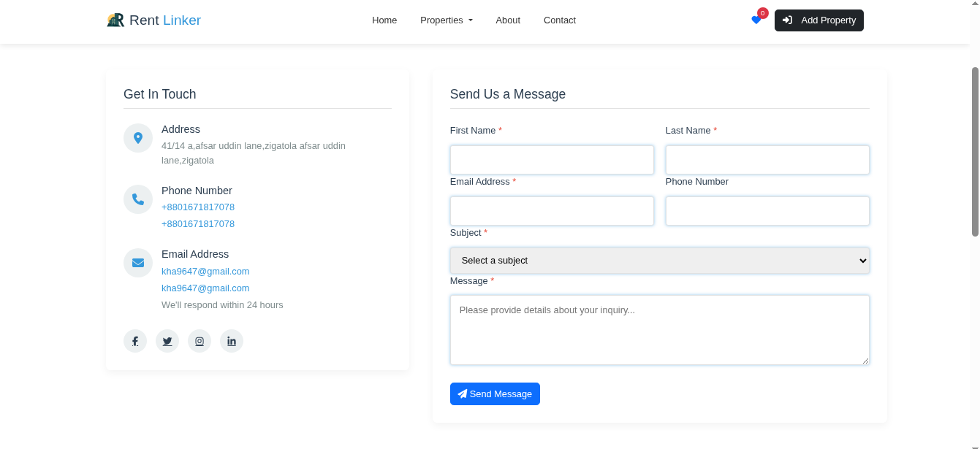This screenshot has height=449, width=980.
Task: Focus the First Name input field
Action: point(552,160)
